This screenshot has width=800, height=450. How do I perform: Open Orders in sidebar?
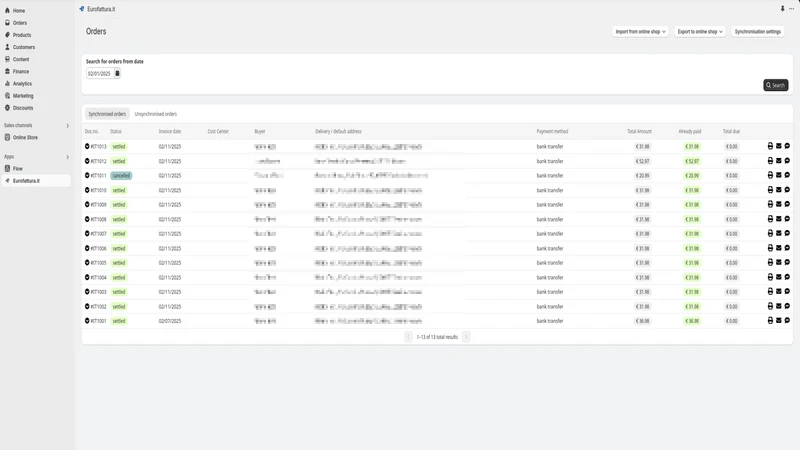20,23
